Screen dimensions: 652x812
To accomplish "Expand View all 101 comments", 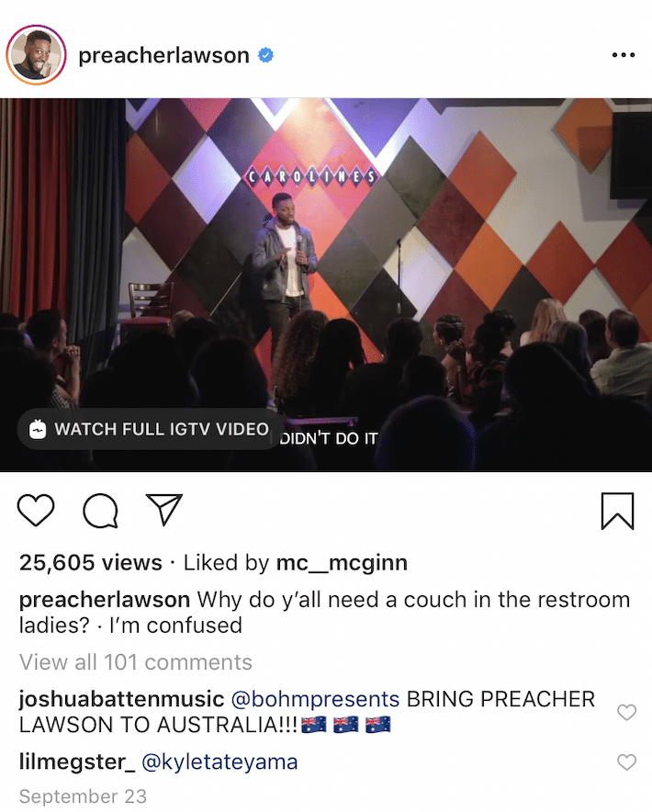I will point(136,662).
